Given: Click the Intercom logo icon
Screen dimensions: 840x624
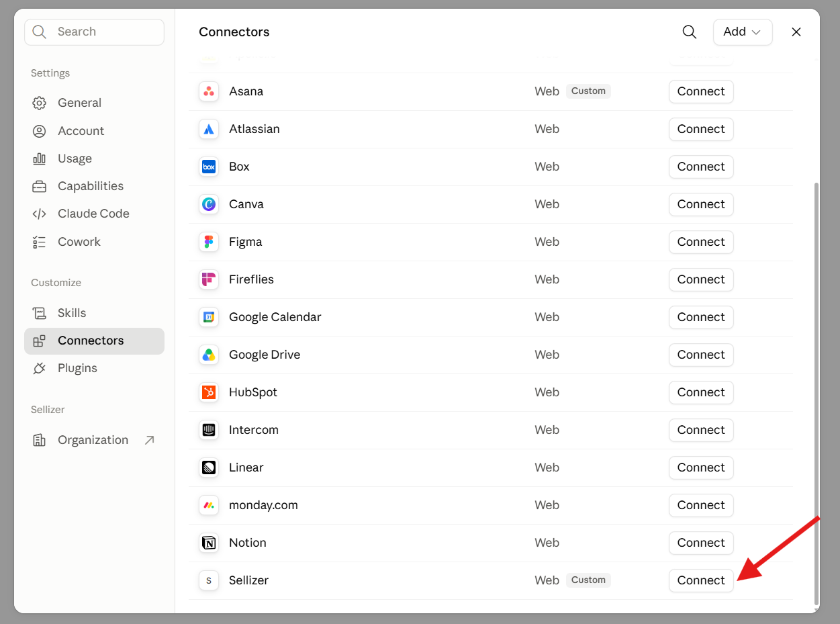Looking at the screenshot, I should pyautogui.click(x=209, y=430).
